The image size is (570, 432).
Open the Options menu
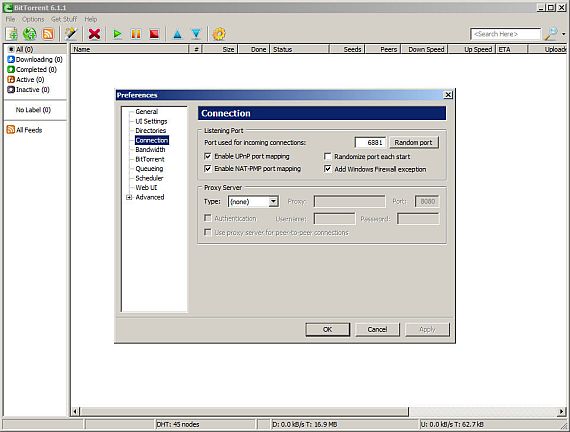[x=33, y=19]
